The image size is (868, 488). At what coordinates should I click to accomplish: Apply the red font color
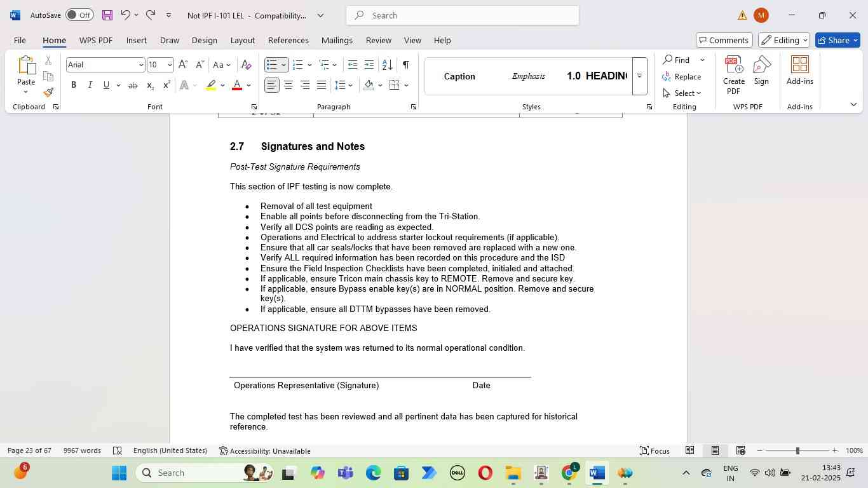(237, 85)
